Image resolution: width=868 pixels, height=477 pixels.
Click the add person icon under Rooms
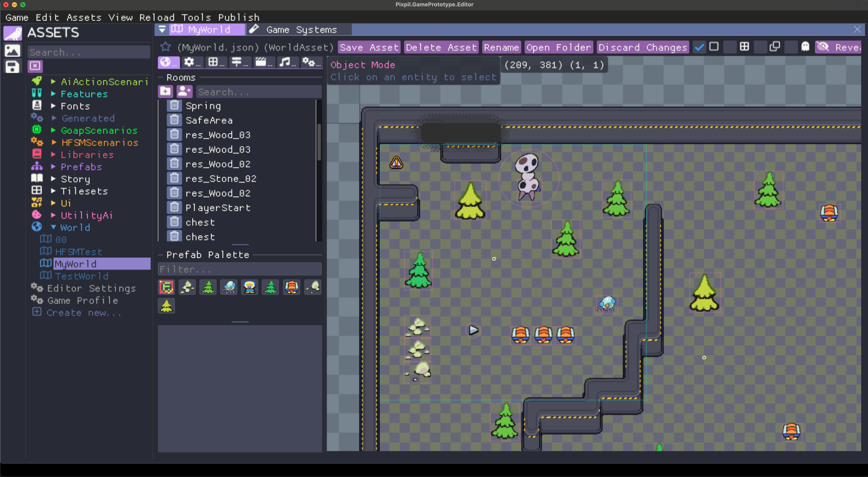[184, 91]
